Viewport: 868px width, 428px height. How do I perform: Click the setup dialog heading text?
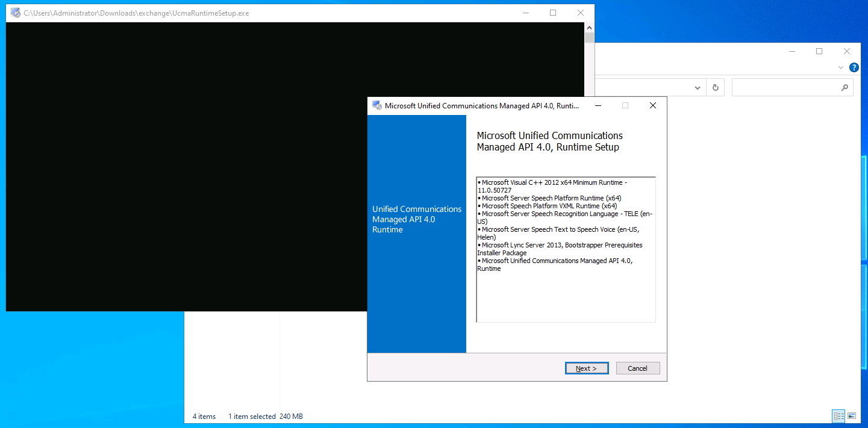[550, 141]
